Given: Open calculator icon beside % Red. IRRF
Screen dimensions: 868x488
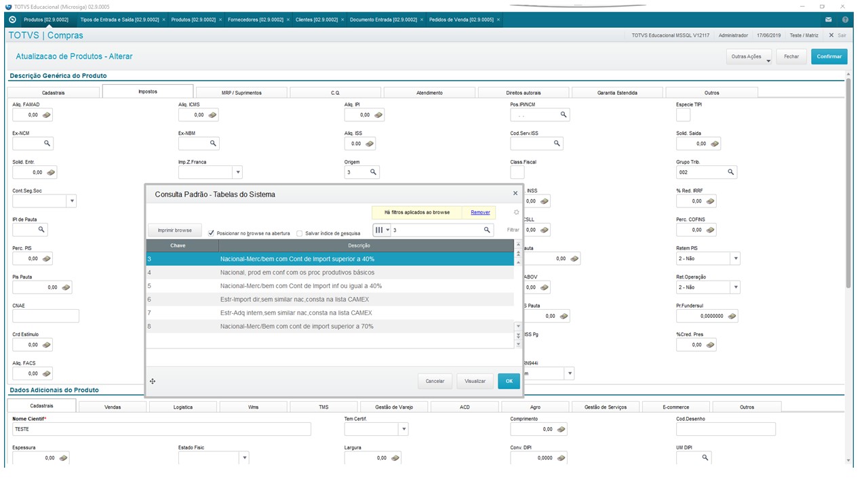Looking at the screenshot, I should pyautogui.click(x=710, y=201).
